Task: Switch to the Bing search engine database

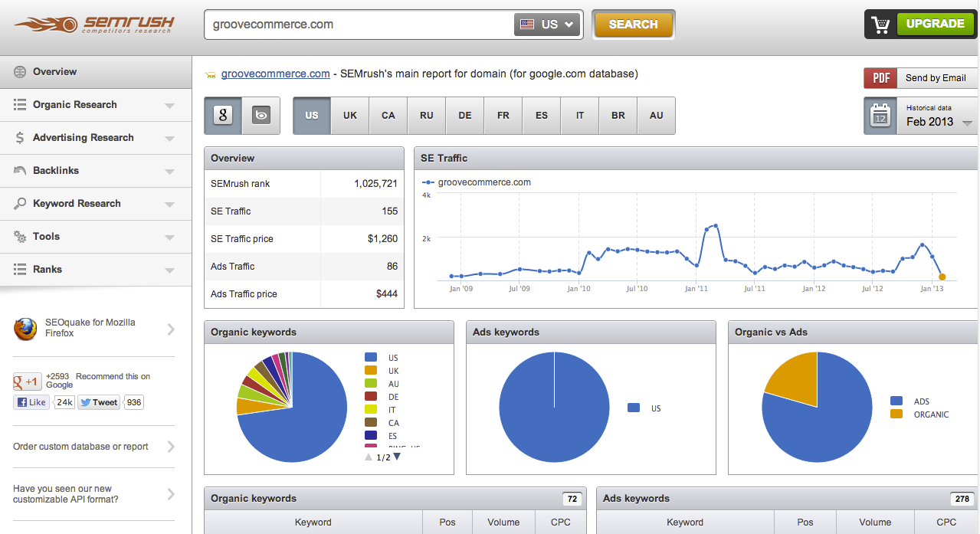Action: pyautogui.click(x=261, y=116)
